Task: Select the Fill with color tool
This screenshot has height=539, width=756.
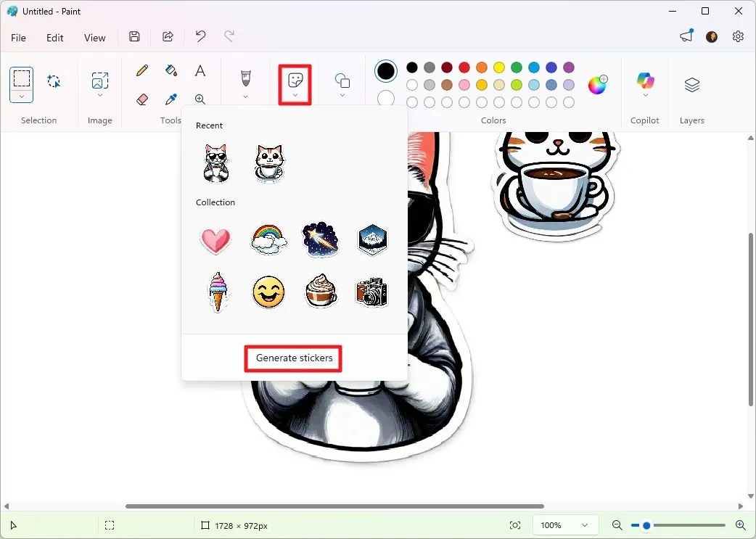Action: point(171,70)
